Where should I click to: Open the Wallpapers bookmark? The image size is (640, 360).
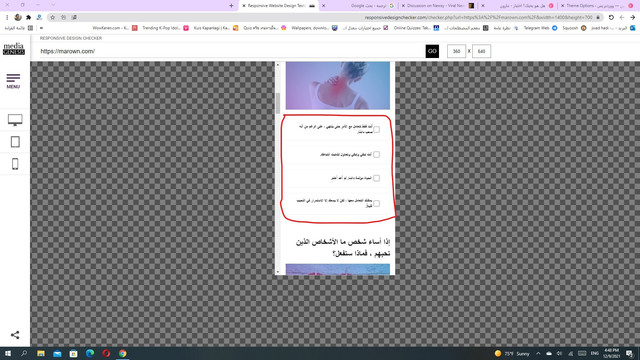(x=314, y=28)
